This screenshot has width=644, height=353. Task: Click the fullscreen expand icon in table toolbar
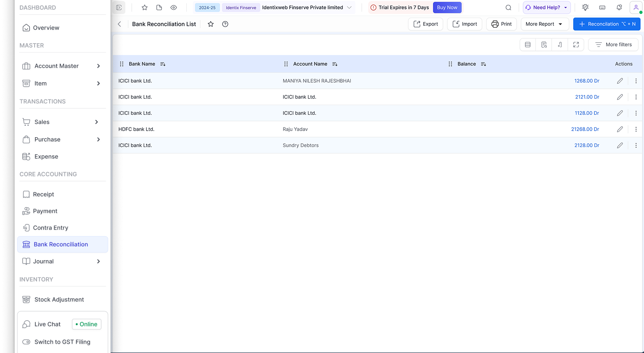(x=576, y=45)
